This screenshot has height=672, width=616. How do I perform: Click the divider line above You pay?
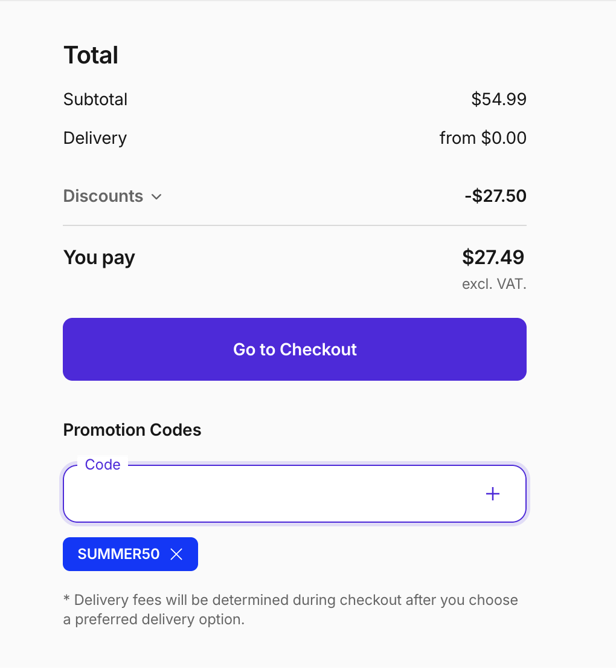[x=295, y=225]
